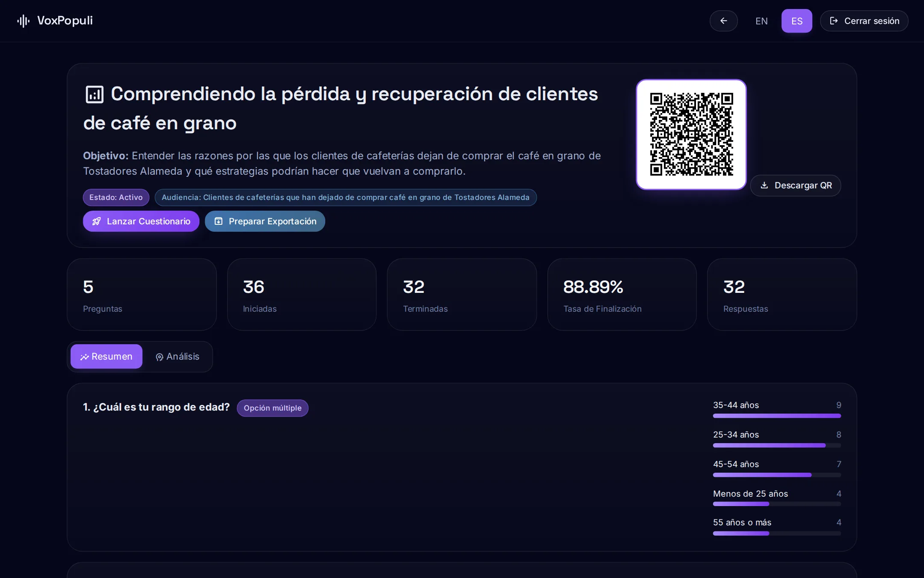Click the logout door icon

pyautogui.click(x=834, y=21)
